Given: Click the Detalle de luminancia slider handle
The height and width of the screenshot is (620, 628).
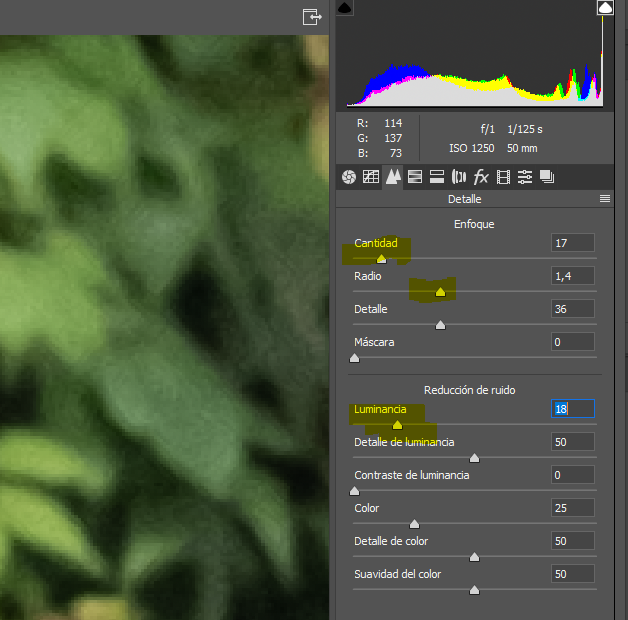Looking at the screenshot, I should [474, 458].
